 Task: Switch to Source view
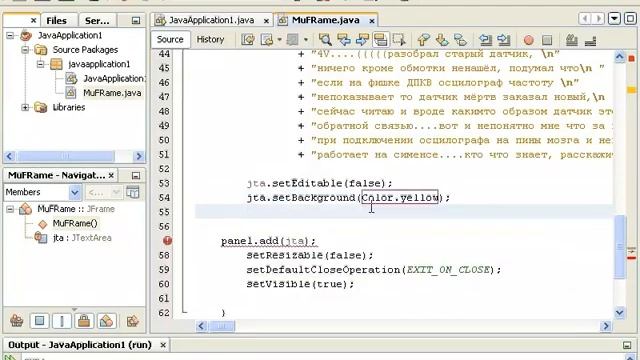tap(170, 40)
